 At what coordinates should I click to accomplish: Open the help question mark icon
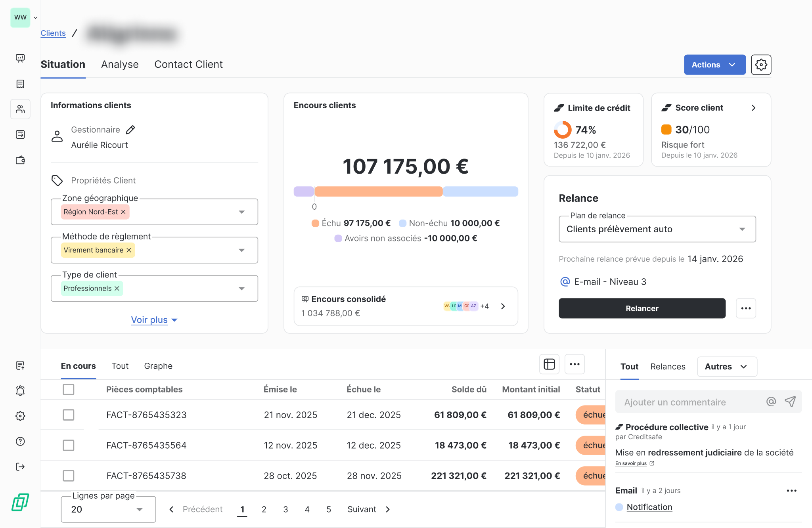[20, 441]
